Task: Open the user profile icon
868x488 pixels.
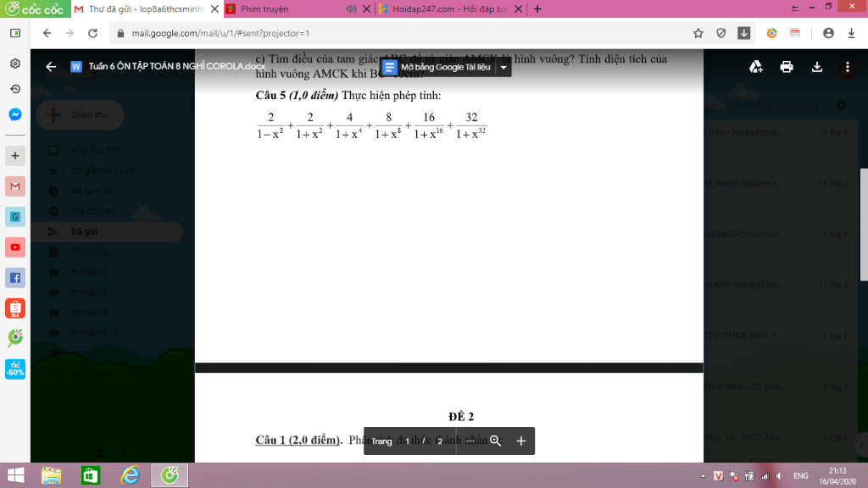Action: click(828, 33)
